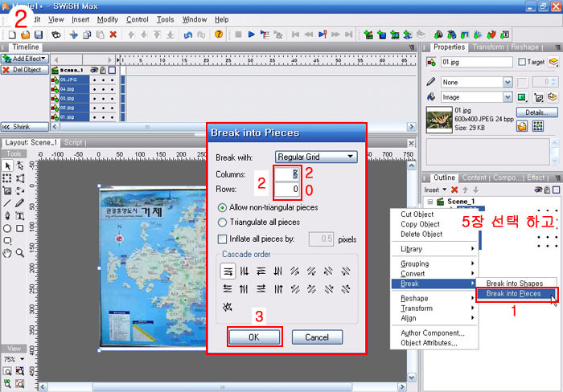Click the Undo icon in toolbar

tap(188, 35)
